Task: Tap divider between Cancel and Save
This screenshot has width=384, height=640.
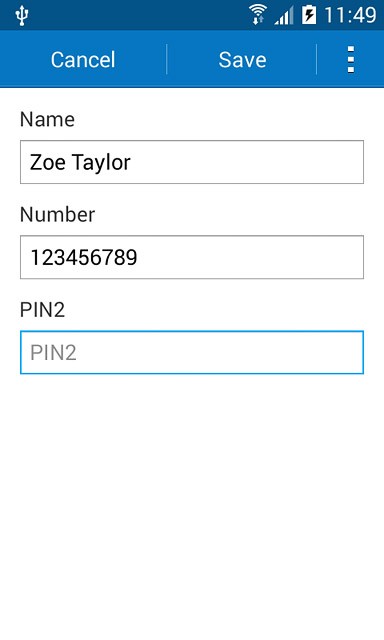Action: (x=166, y=60)
